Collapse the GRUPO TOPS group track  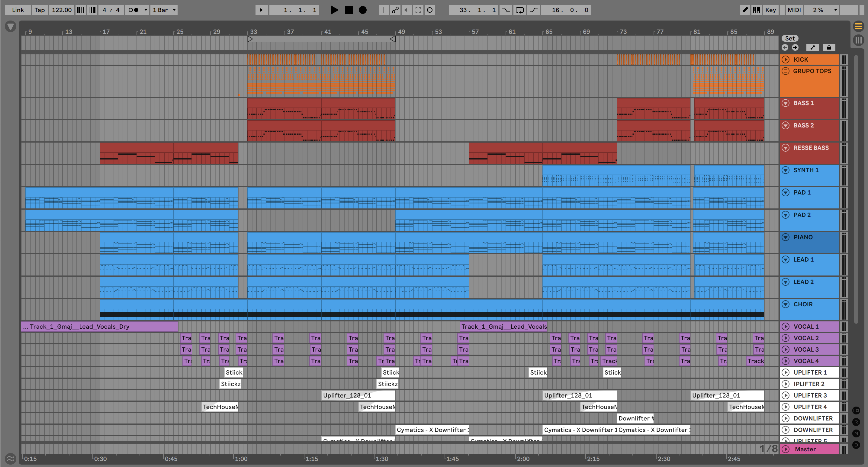pyautogui.click(x=786, y=71)
